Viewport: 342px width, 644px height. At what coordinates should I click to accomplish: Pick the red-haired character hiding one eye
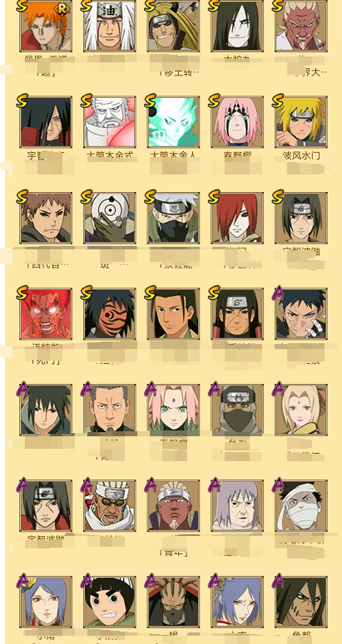coord(237,218)
